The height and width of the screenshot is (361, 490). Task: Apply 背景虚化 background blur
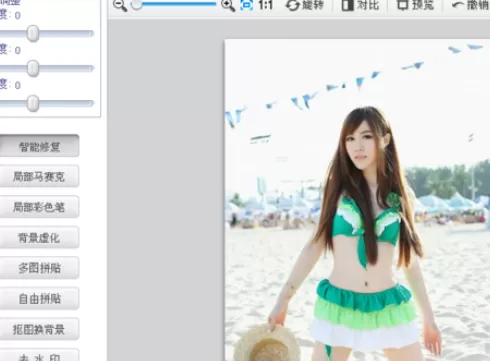pos(39,237)
